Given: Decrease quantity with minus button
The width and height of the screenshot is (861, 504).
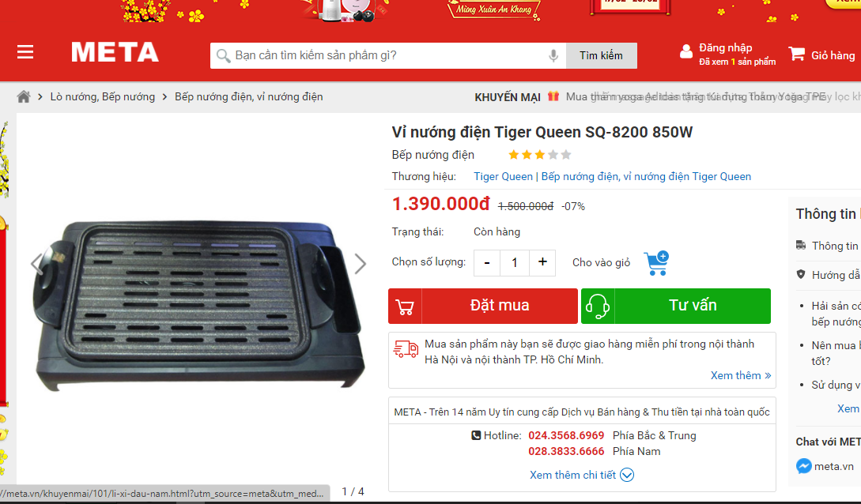Looking at the screenshot, I should coord(486,263).
